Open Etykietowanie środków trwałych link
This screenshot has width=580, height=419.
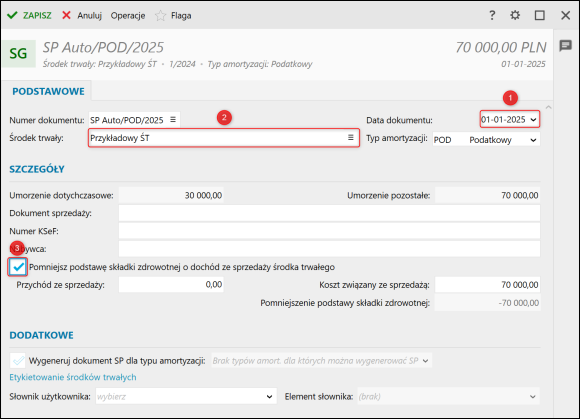[73, 377]
